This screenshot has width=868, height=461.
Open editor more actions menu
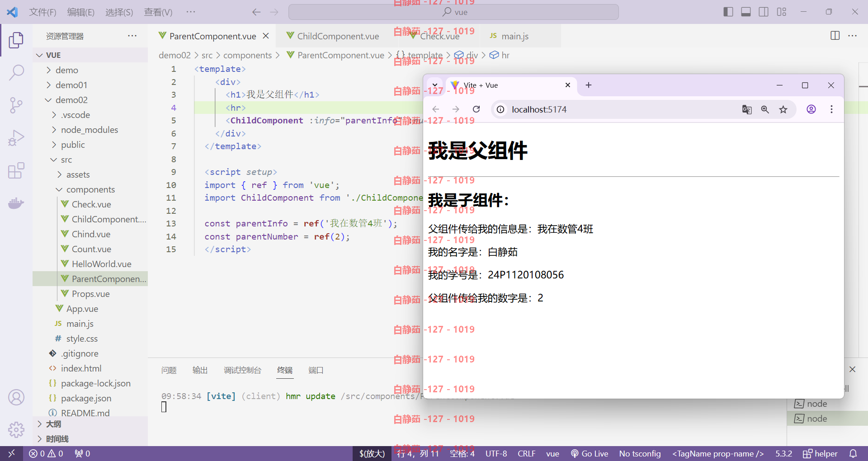pyautogui.click(x=853, y=36)
